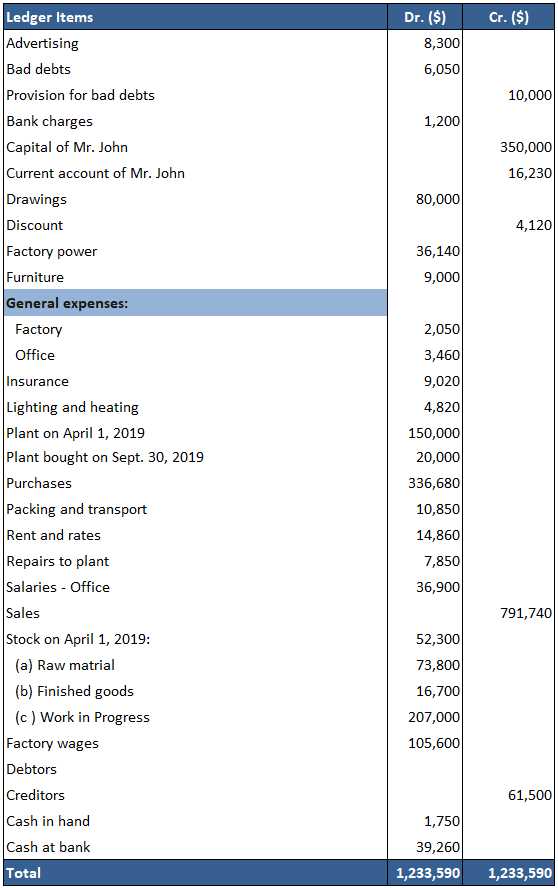
Task: Select the 207,000 debit value
Action: pos(434,718)
